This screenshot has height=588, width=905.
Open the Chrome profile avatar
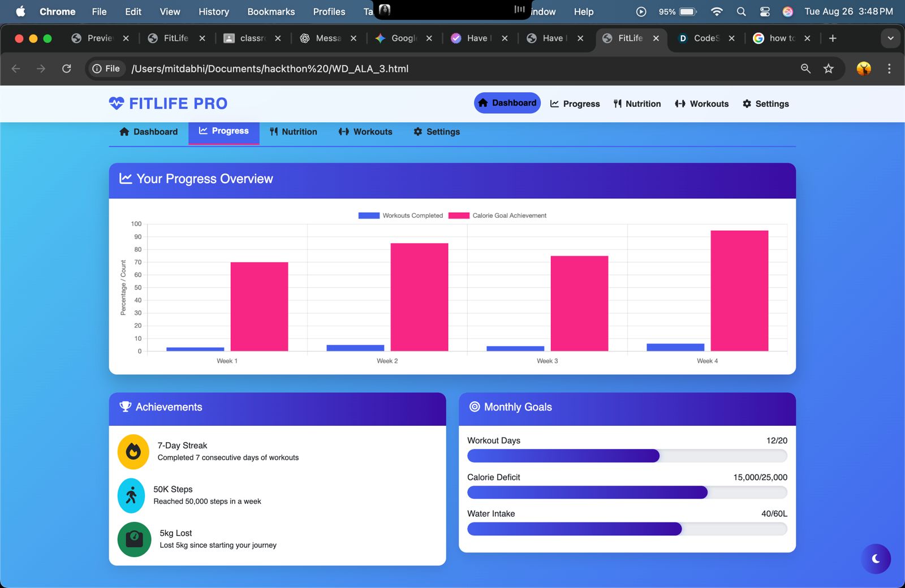click(x=864, y=68)
